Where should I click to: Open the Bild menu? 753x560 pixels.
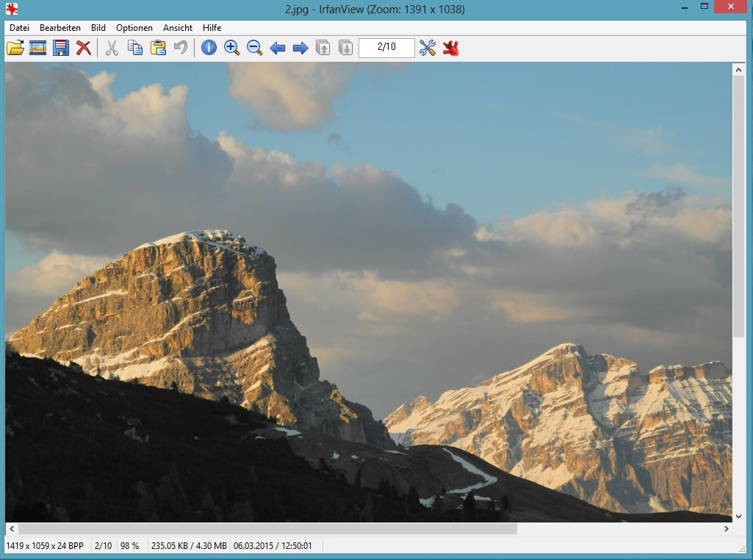98,28
